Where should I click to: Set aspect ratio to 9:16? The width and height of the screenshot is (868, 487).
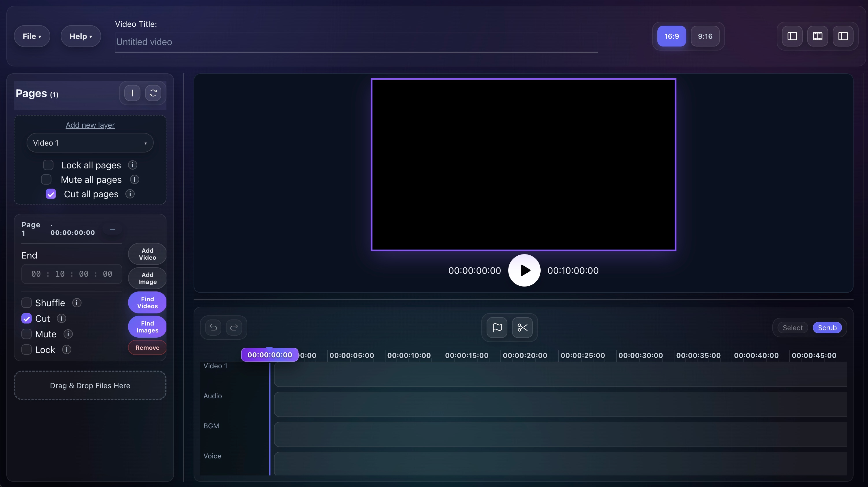click(705, 36)
